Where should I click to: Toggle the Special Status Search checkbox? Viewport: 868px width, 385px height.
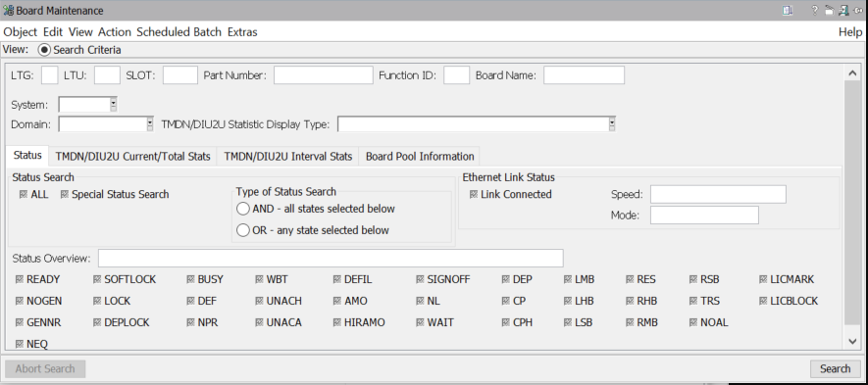[64, 195]
